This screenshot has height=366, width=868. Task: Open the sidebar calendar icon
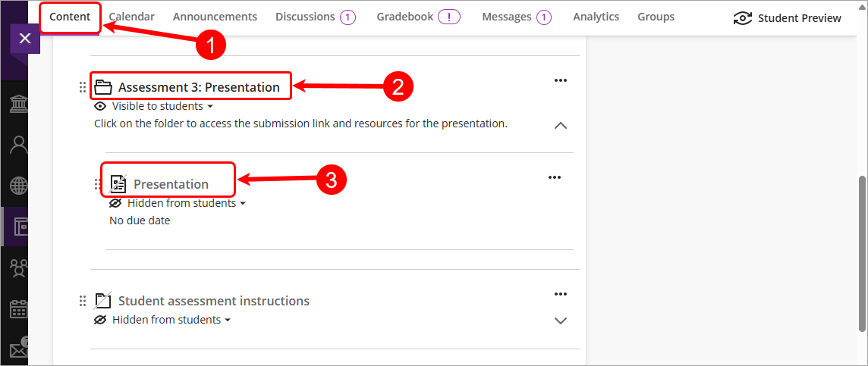(18, 308)
